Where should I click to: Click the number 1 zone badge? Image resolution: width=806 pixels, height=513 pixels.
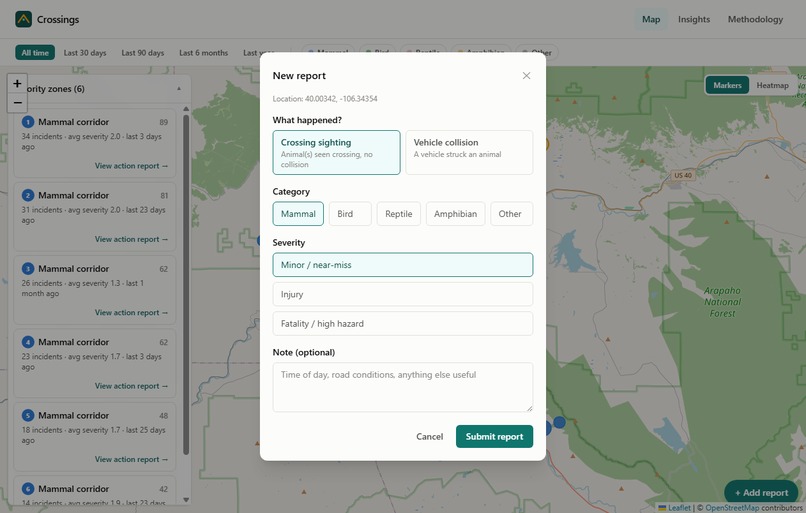pos(28,122)
